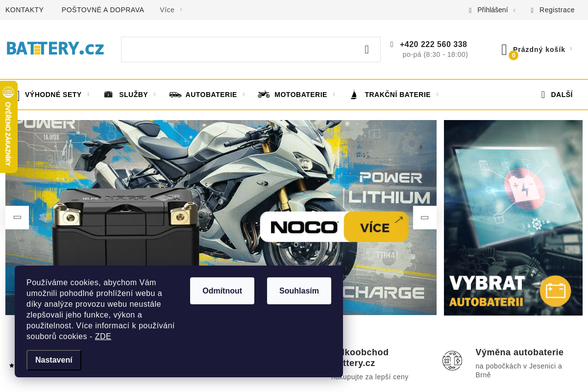Image resolution: width=588 pixels, height=392 pixels.
Task: Expand the Autobaterie submenu arrow
Action: (244, 95)
